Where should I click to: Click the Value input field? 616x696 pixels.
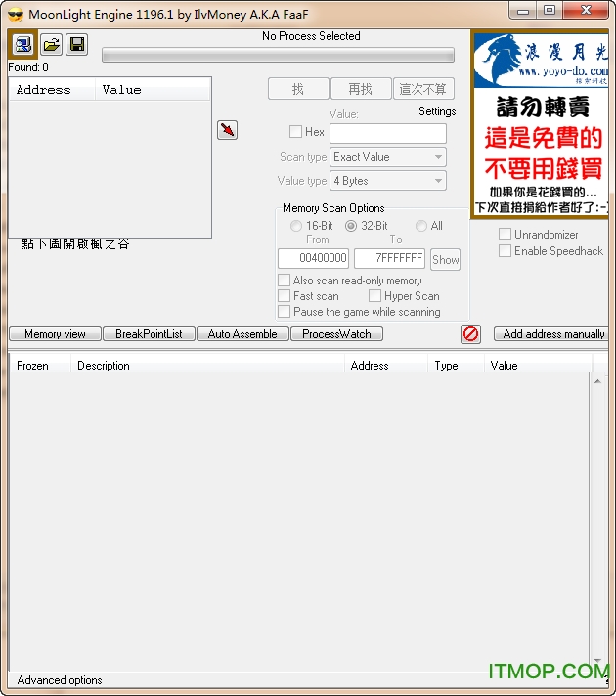click(388, 133)
